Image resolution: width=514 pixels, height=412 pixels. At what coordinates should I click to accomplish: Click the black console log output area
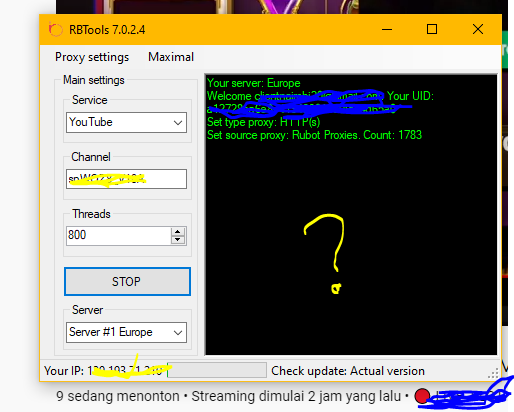pyautogui.click(x=351, y=215)
